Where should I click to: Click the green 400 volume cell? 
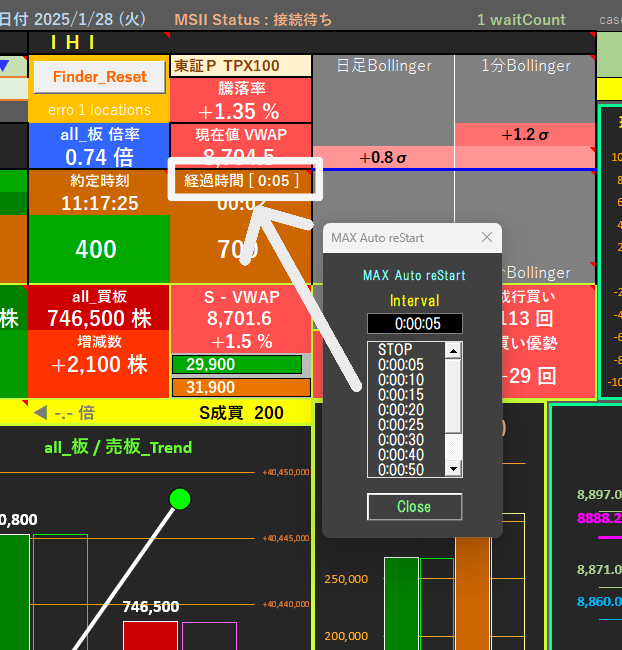click(x=99, y=249)
